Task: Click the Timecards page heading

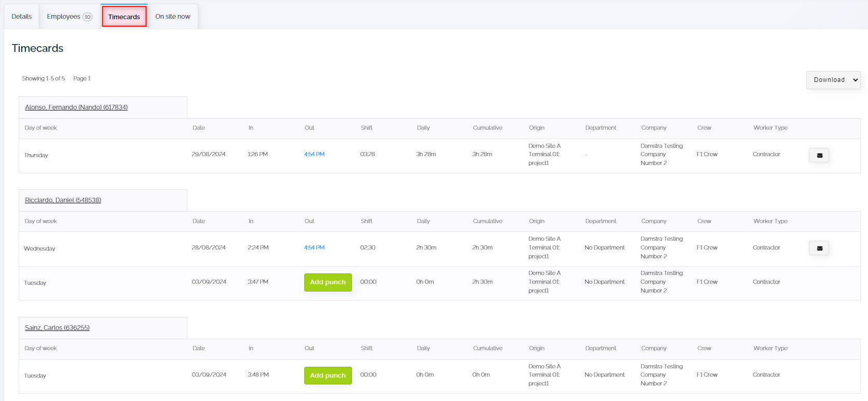Action: 37,48
